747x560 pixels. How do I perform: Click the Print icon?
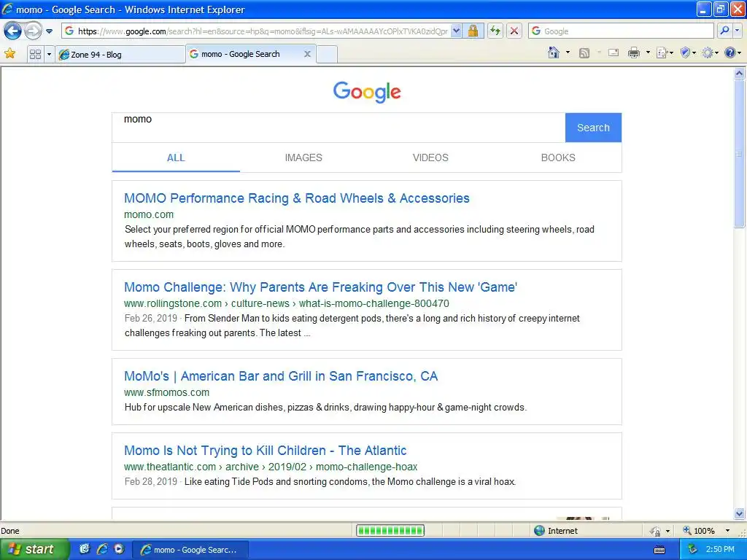634,52
